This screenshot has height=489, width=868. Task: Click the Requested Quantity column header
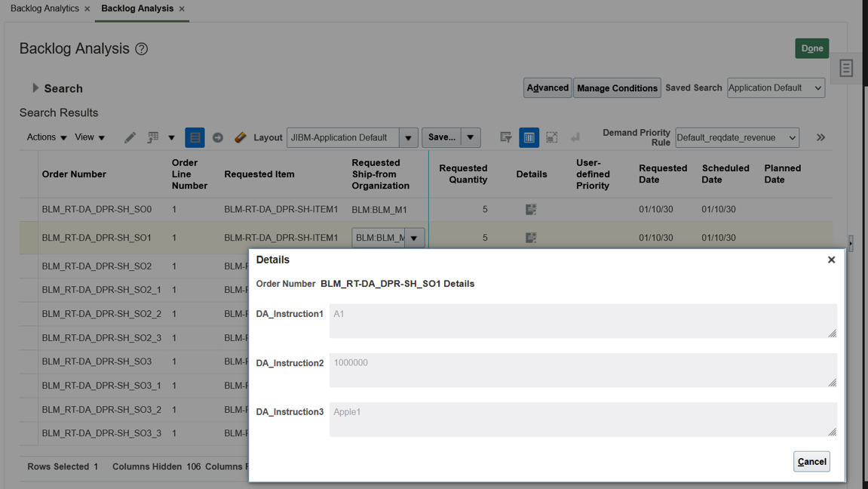click(x=463, y=174)
